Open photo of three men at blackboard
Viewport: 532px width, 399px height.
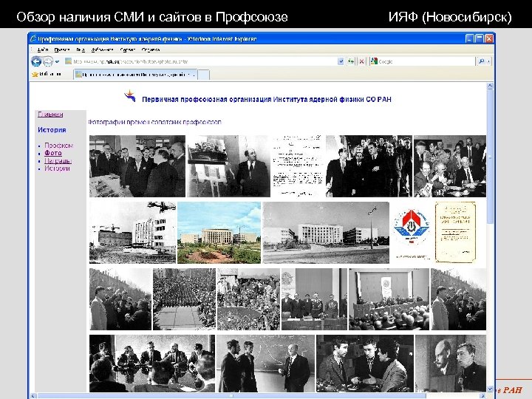[265, 364]
